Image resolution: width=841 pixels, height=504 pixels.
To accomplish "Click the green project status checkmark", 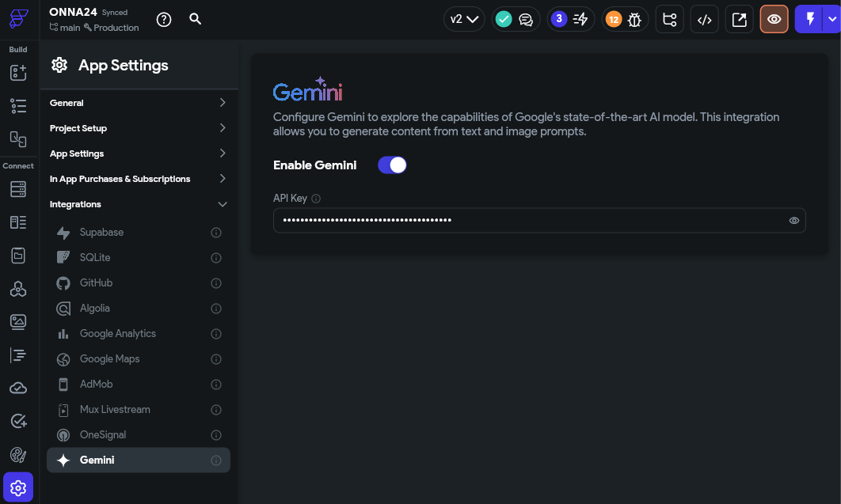I will pyautogui.click(x=504, y=19).
